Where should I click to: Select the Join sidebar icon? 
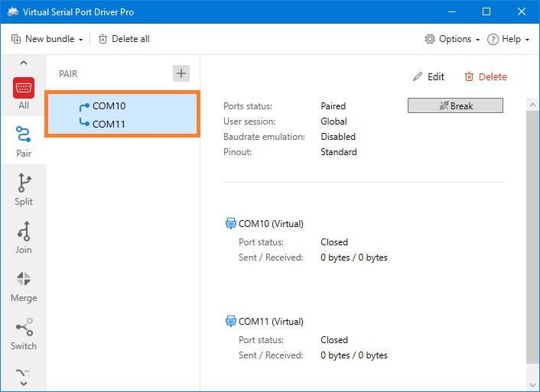point(24,238)
